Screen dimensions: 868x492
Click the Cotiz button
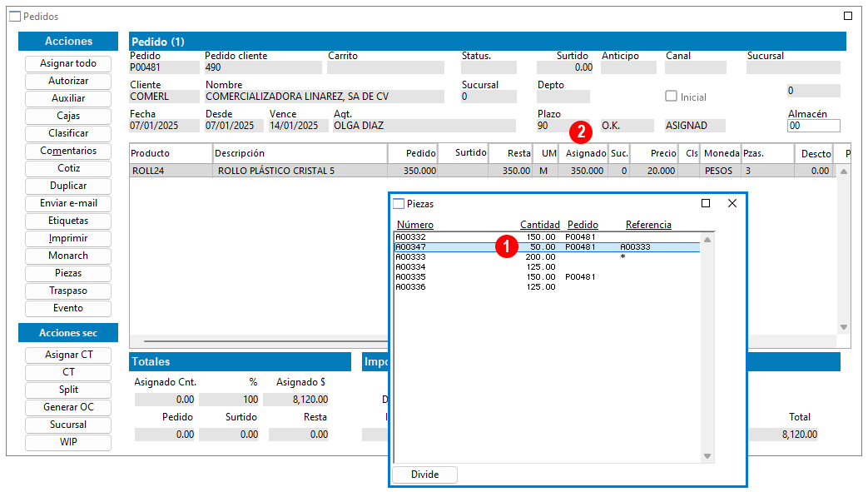pyautogui.click(x=68, y=168)
